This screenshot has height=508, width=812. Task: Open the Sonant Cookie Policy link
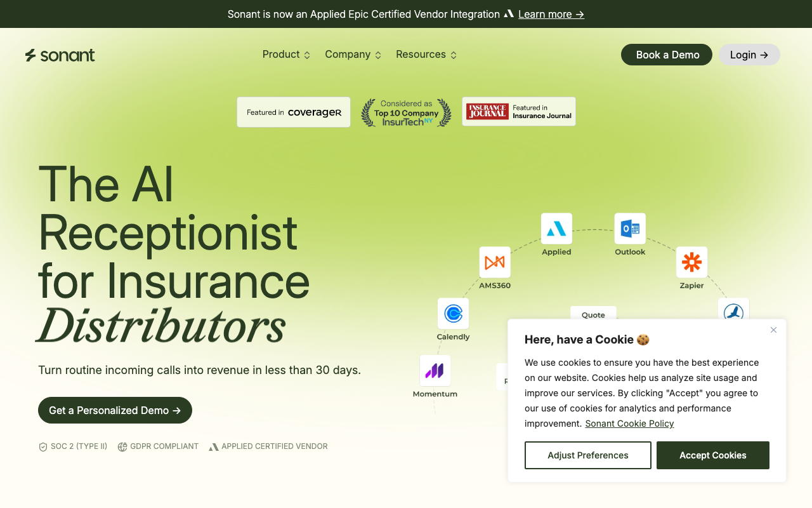629,424
